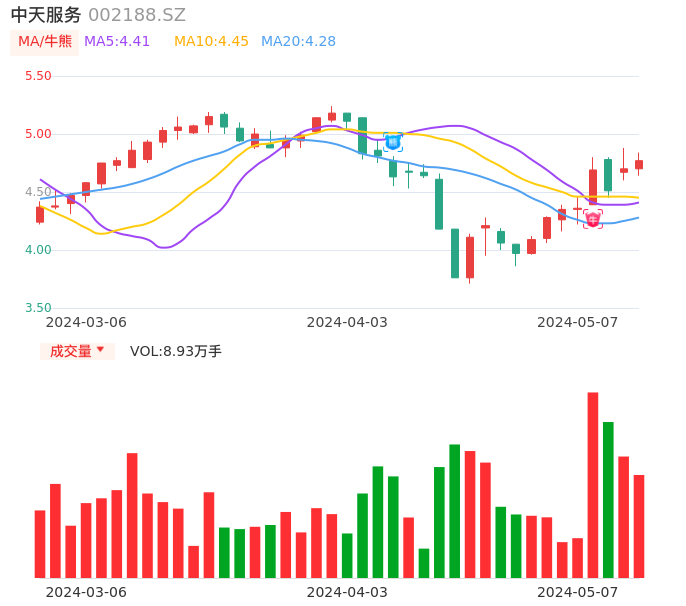686x606 pixels.
Task: Toggle the MA5 moving average legend
Action: 117,41
